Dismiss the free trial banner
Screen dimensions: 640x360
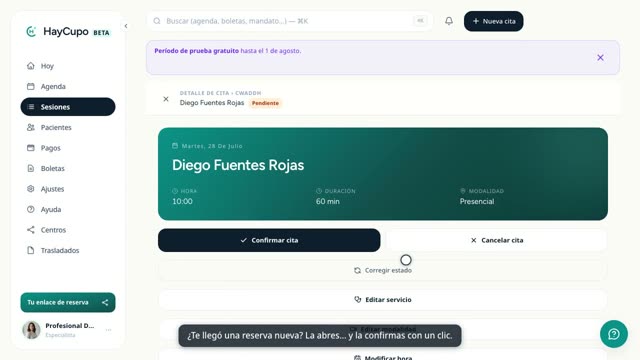(x=600, y=58)
